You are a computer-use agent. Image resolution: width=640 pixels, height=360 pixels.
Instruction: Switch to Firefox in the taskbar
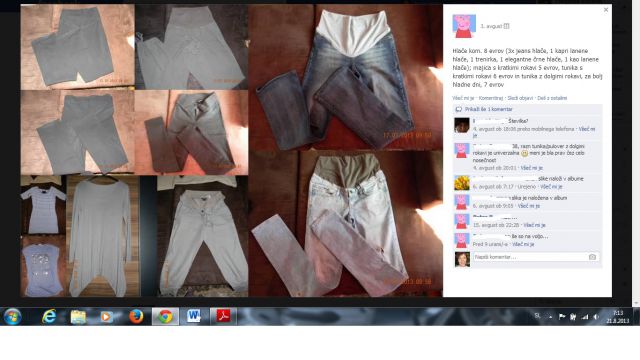(x=136, y=316)
